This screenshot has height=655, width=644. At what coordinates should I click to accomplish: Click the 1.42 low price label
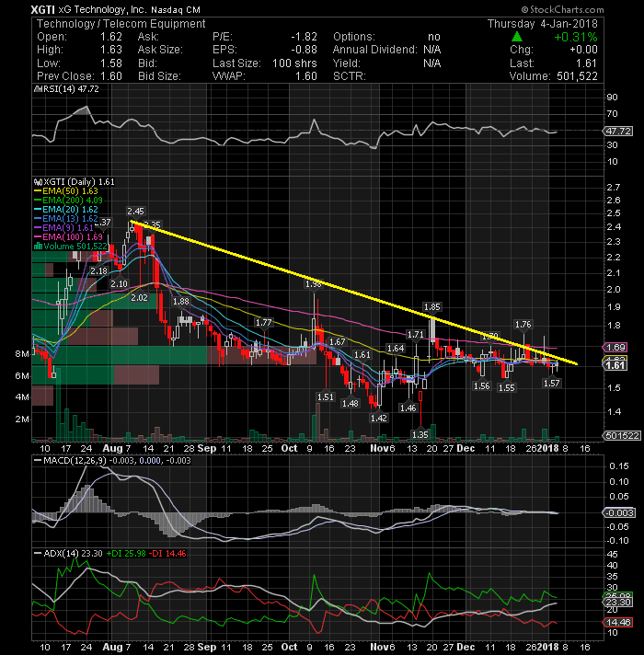(x=378, y=419)
